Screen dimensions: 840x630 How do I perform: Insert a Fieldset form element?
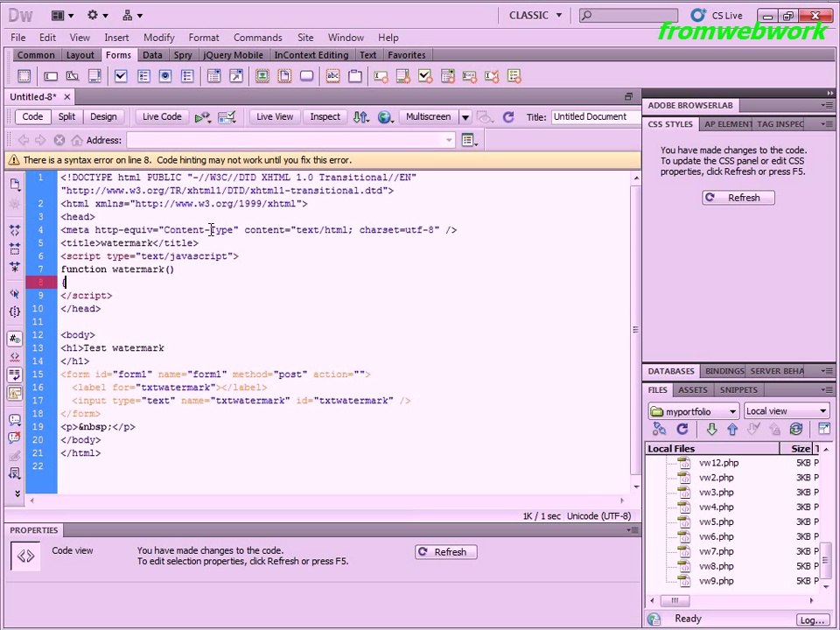point(355,76)
